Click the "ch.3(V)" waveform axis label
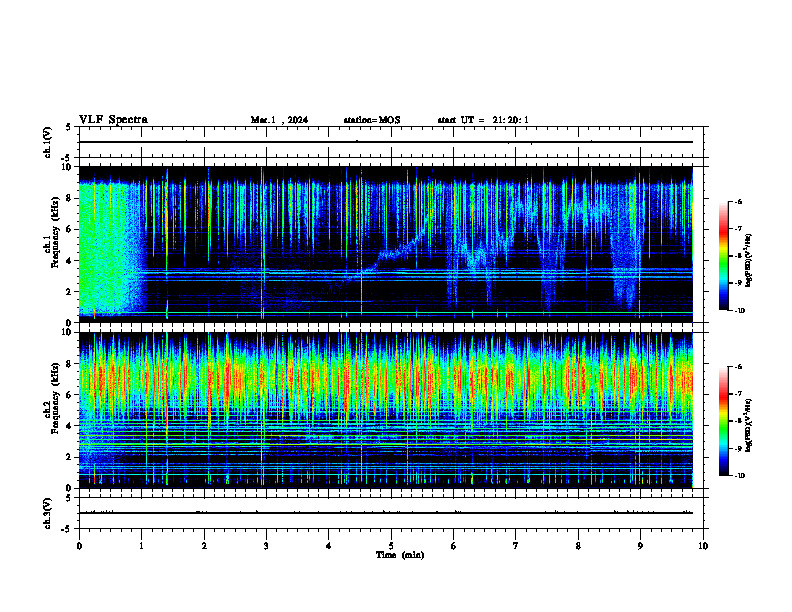Image resolution: width=792 pixels, height=612 pixels. coord(48,513)
